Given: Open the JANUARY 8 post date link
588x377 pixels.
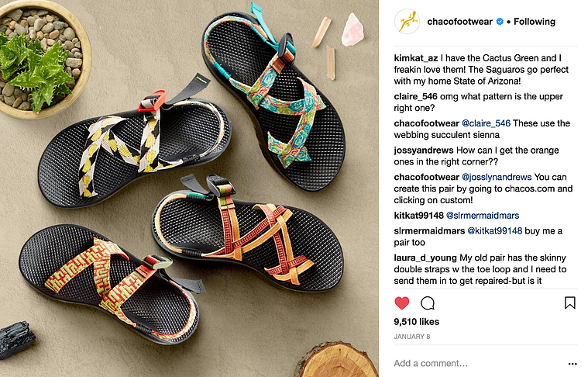Looking at the screenshot, I should [411, 337].
